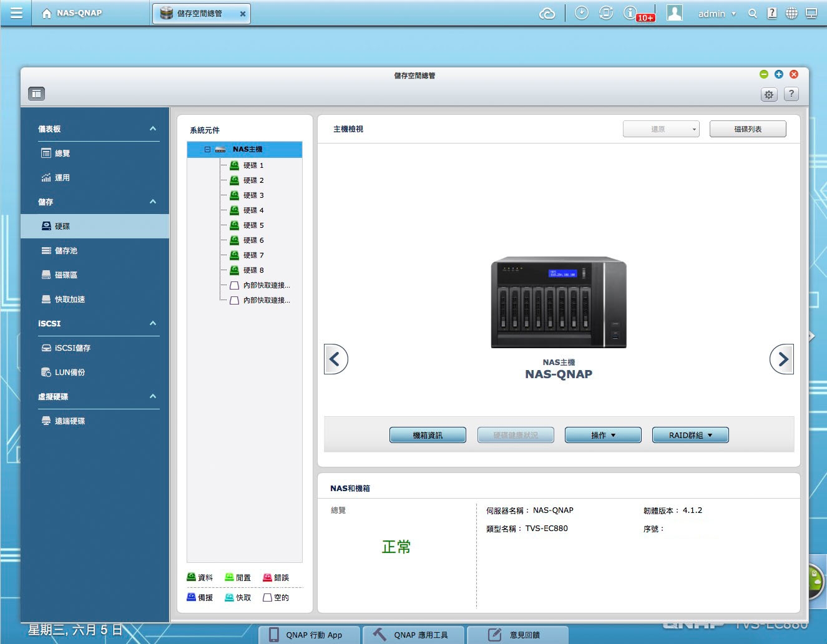Viewport: 827px width, 644px height.
Task: Open 快取加速 in the sidebar
Action: (x=95, y=299)
